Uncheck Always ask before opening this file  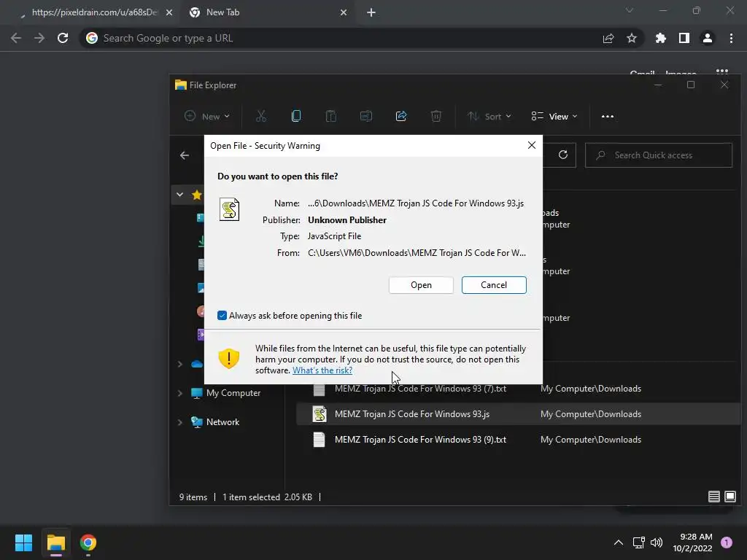pyautogui.click(x=222, y=315)
